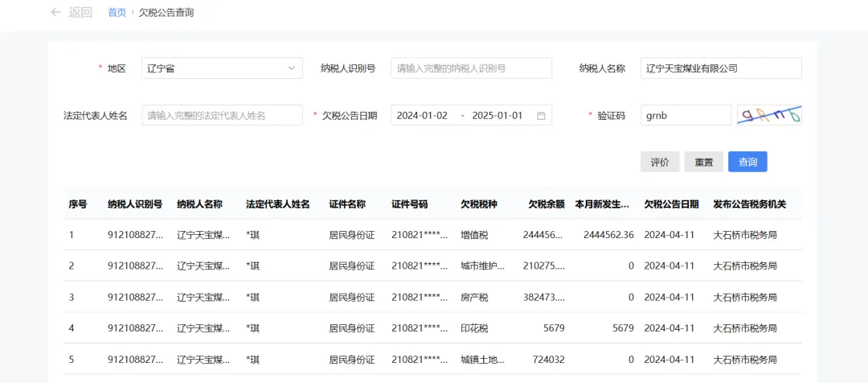Click the 法定代表人姓名 column header
868x383 pixels.
pos(278,204)
